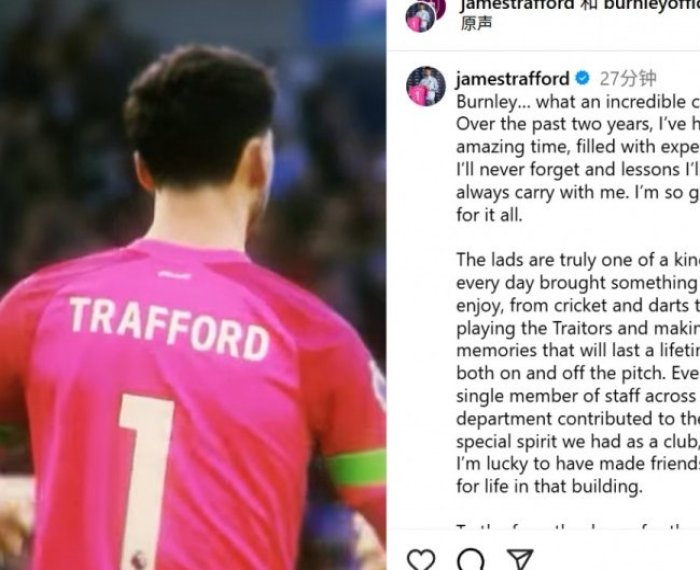Like the post with heart icon
The image size is (700, 570).
coord(421,559)
